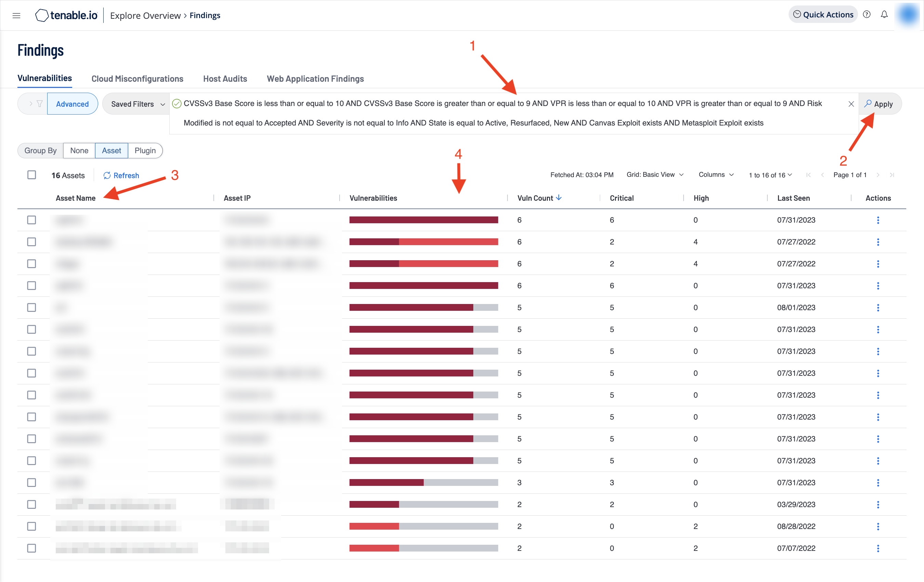
Task: Click the tenable.io logo
Action: pos(66,15)
